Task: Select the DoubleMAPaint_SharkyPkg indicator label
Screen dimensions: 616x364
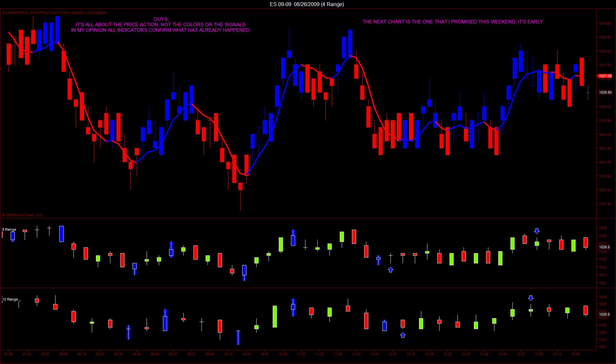Action: pyautogui.click(x=55, y=12)
